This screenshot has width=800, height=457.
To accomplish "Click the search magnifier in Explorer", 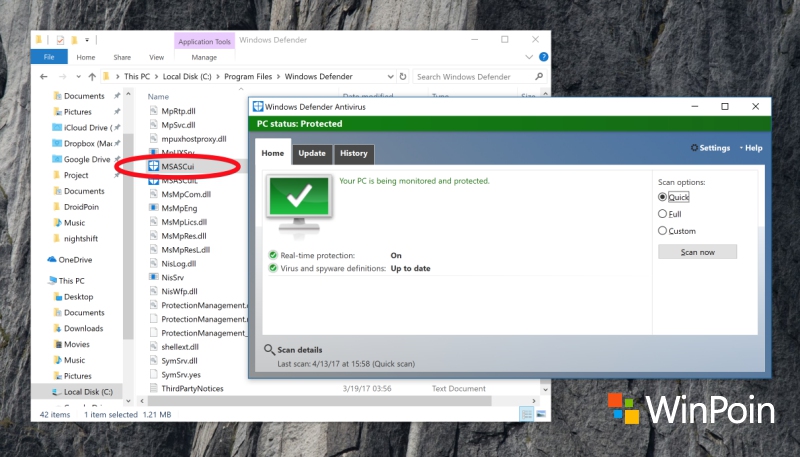I will point(539,77).
